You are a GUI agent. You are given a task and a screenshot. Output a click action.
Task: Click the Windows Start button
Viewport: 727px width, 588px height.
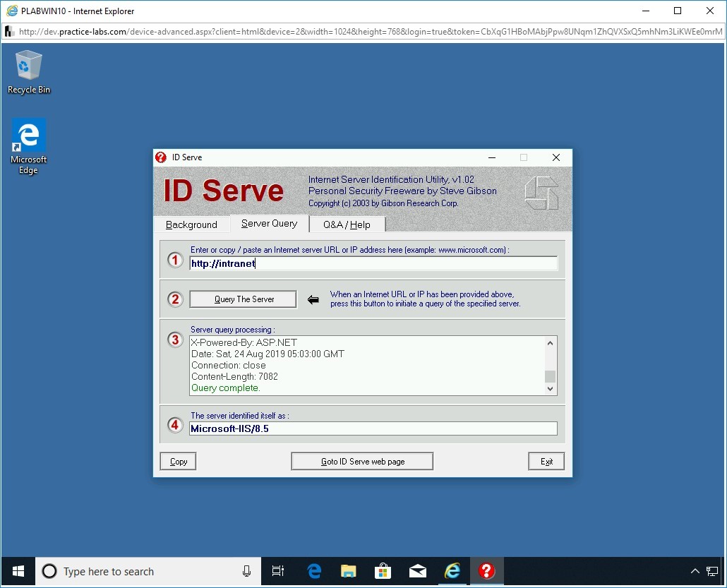coord(18,571)
